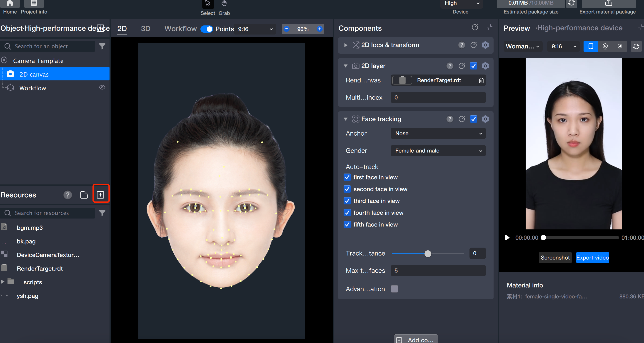Toggle the Points switch off
This screenshot has height=343, width=644.
point(207,29)
